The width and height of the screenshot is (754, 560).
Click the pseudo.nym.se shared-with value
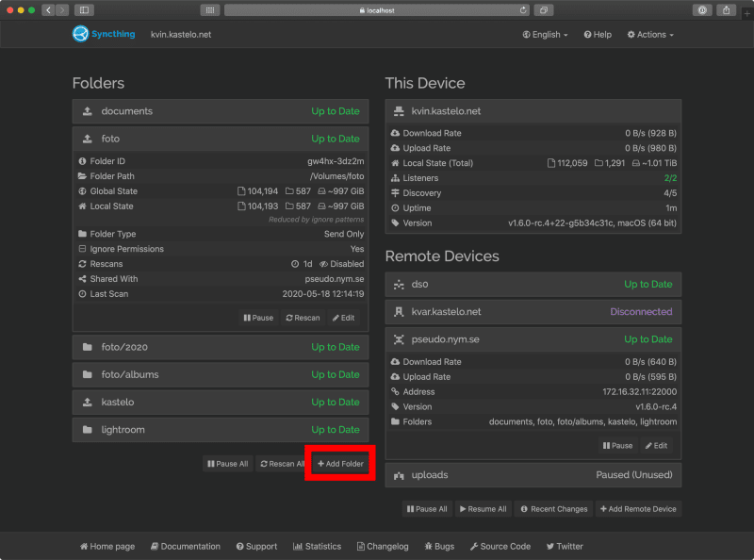(x=335, y=278)
